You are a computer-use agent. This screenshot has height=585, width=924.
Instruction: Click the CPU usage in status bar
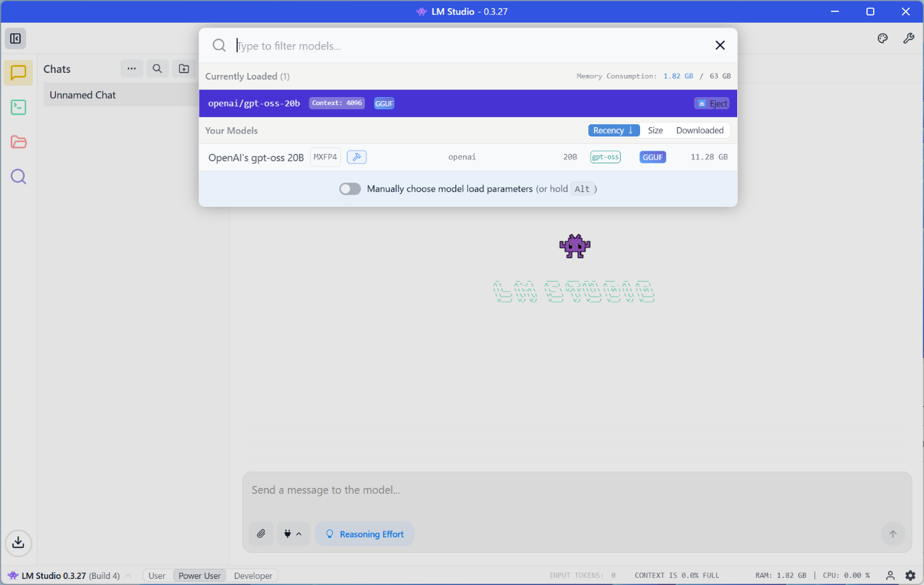pos(846,576)
